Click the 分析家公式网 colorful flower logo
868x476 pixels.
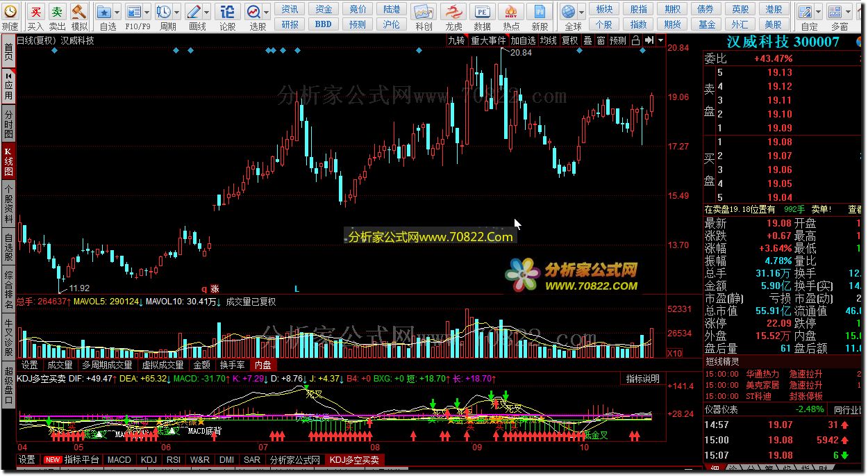pos(523,274)
